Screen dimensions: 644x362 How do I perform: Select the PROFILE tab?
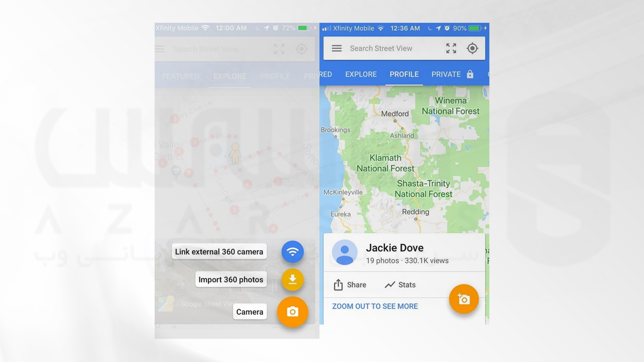pos(404,74)
